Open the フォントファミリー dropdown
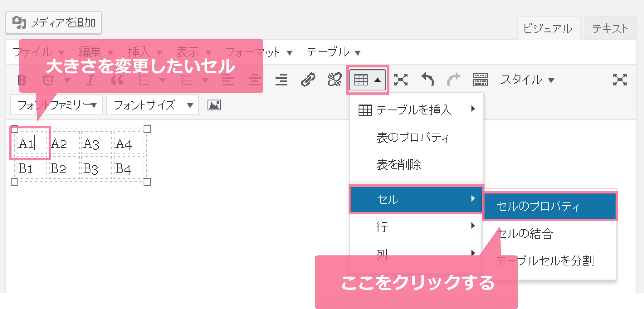Viewport: 644px width, 309px height. [x=57, y=105]
